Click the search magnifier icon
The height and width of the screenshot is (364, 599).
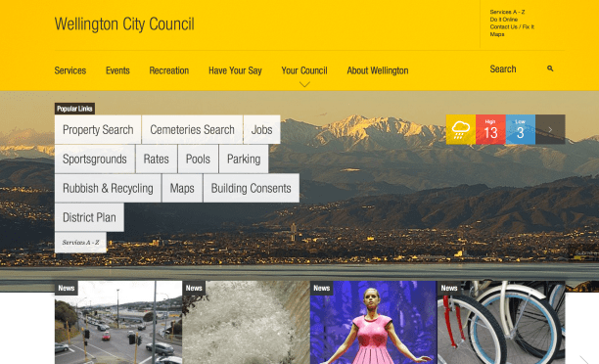pos(550,68)
